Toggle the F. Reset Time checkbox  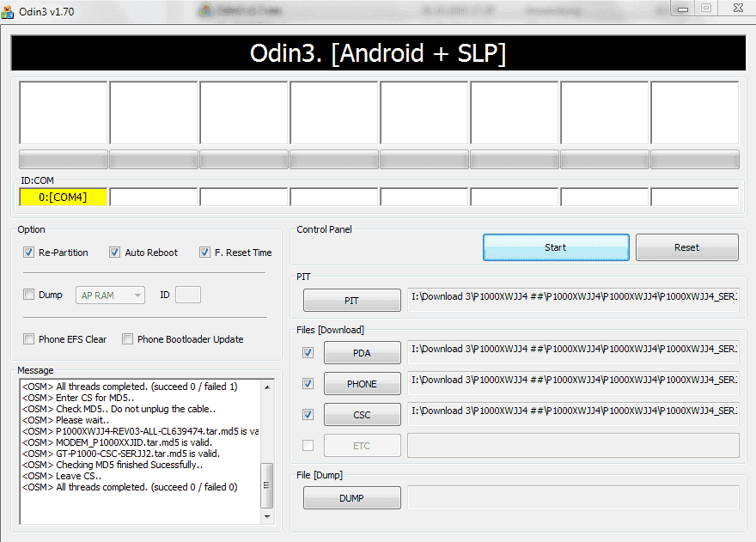coord(205,253)
